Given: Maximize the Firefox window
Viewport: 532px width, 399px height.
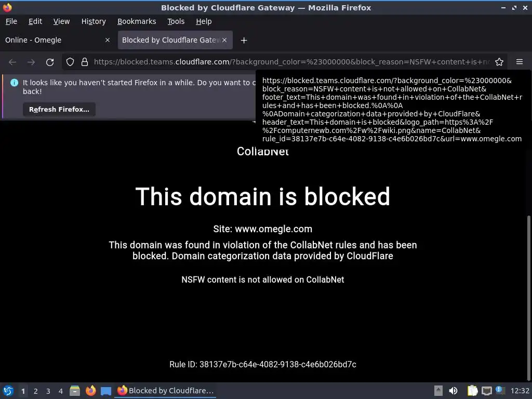Looking at the screenshot, I should tap(514, 8).
